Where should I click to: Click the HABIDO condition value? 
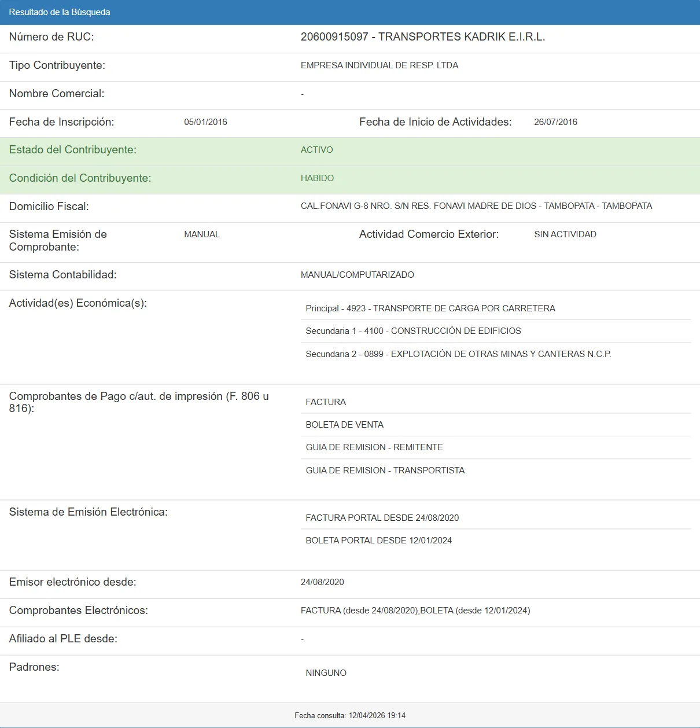click(317, 178)
